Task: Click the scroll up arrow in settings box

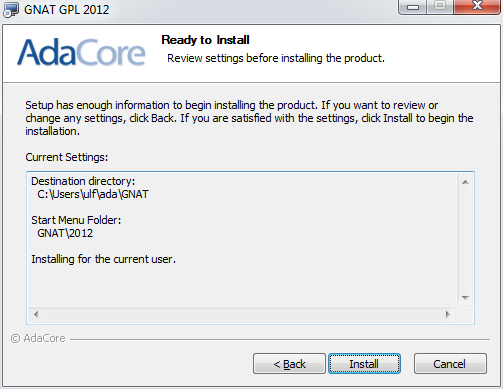Action: [x=465, y=182]
